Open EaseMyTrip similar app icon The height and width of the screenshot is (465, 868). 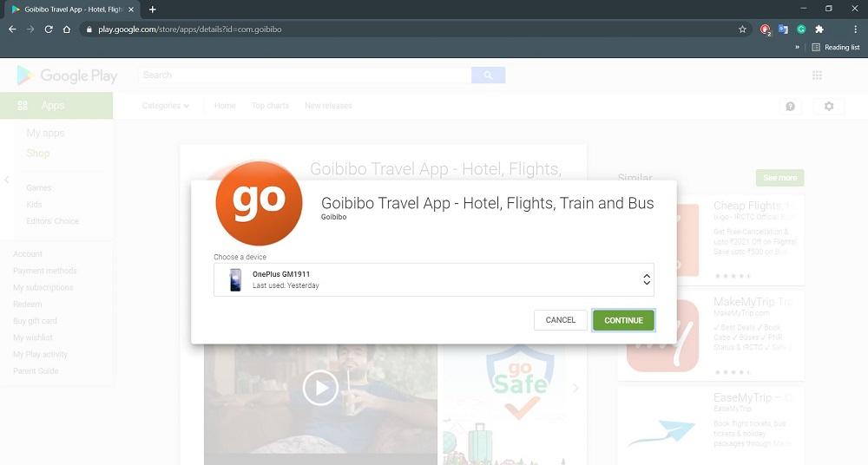click(662, 432)
